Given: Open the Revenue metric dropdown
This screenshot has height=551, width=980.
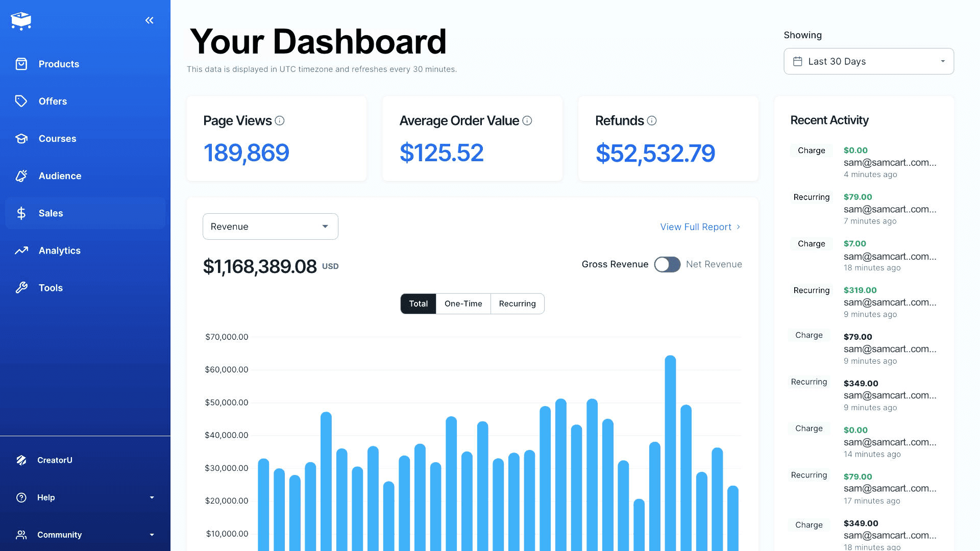Looking at the screenshot, I should (x=270, y=227).
